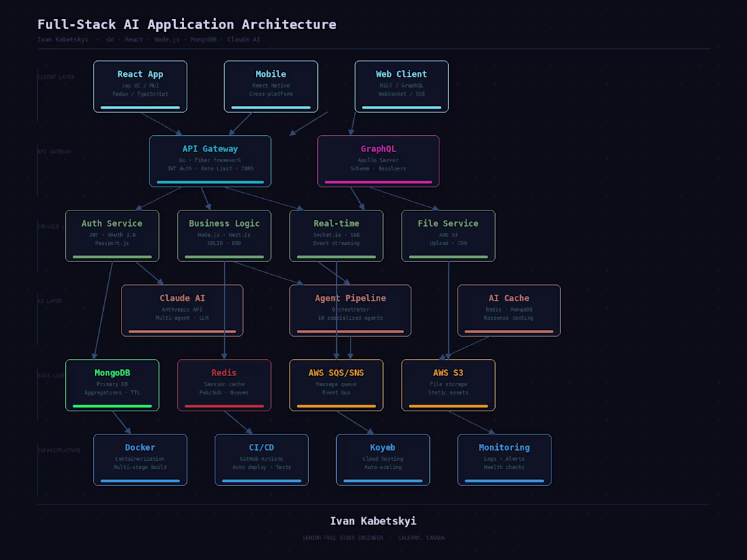
Task: Select the Monitoring health checks node
Action: point(505,459)
